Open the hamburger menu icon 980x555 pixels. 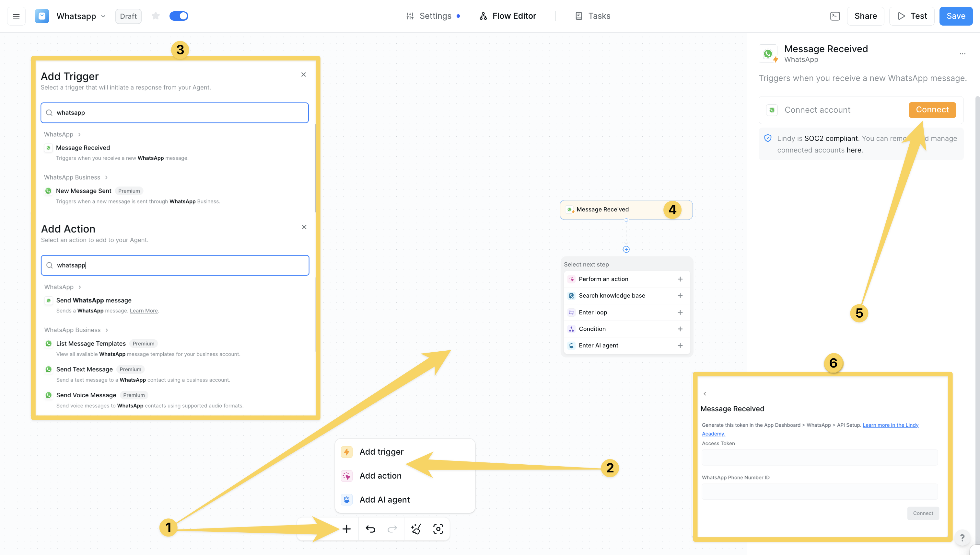pyautogui.click(x=16, y=16)
